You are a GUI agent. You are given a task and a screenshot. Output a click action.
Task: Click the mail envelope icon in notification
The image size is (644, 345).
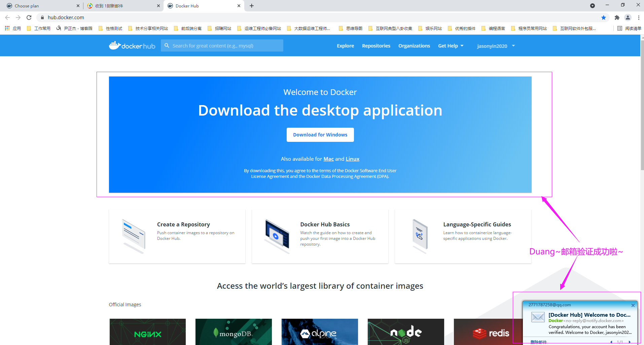(x=538, y=317)
